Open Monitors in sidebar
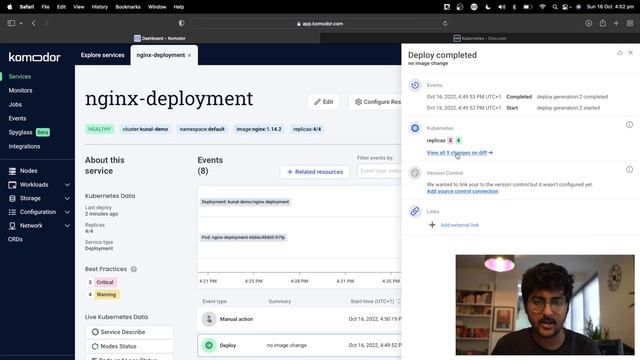This screenshot has height=360, width=640. [x=20, y=91]
